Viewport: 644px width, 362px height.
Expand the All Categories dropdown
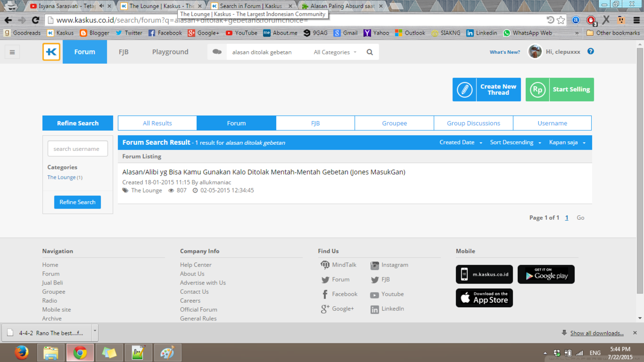(x=335, y=52)
